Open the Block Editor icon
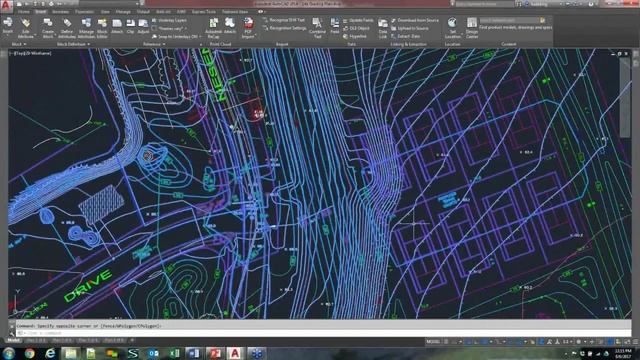The width and height of the screenshot is (640, 360). (102, 23)
